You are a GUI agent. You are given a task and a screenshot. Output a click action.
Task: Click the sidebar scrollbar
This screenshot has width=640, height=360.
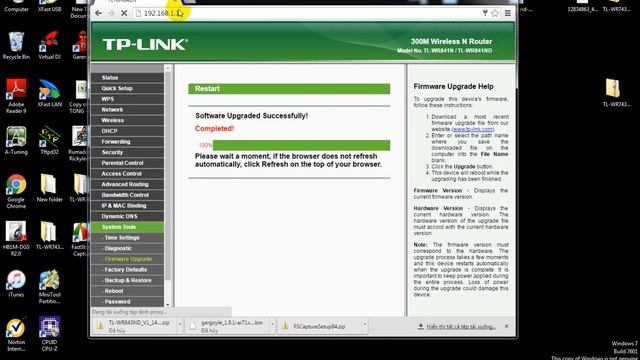point(167,176)
